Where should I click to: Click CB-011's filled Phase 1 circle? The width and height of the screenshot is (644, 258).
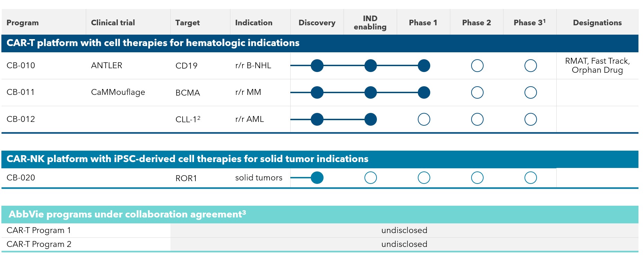click(424, 92)
